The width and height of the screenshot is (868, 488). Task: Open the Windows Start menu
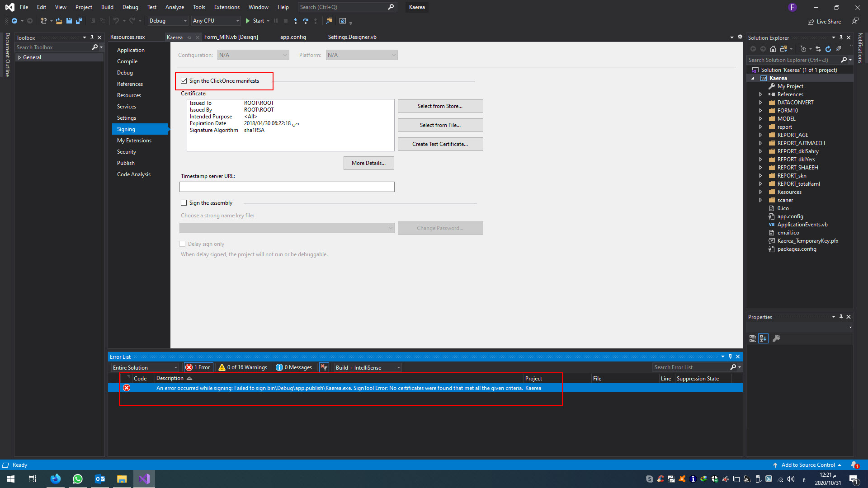[11, 479]
